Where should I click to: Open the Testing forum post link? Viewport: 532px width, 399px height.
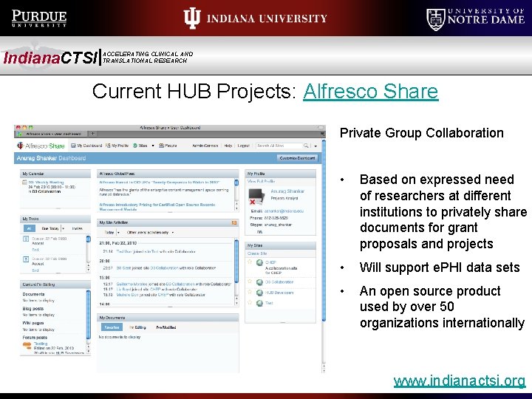pos(41,344)
